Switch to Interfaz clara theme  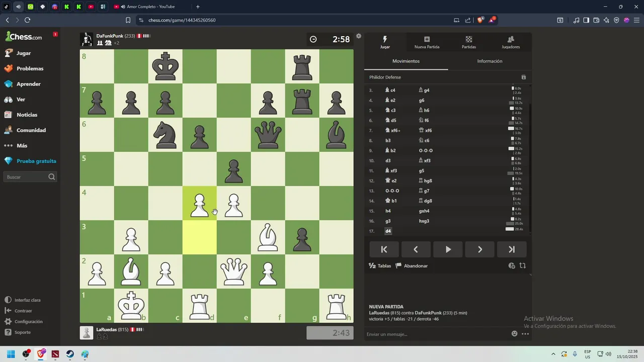pos(23,300)
